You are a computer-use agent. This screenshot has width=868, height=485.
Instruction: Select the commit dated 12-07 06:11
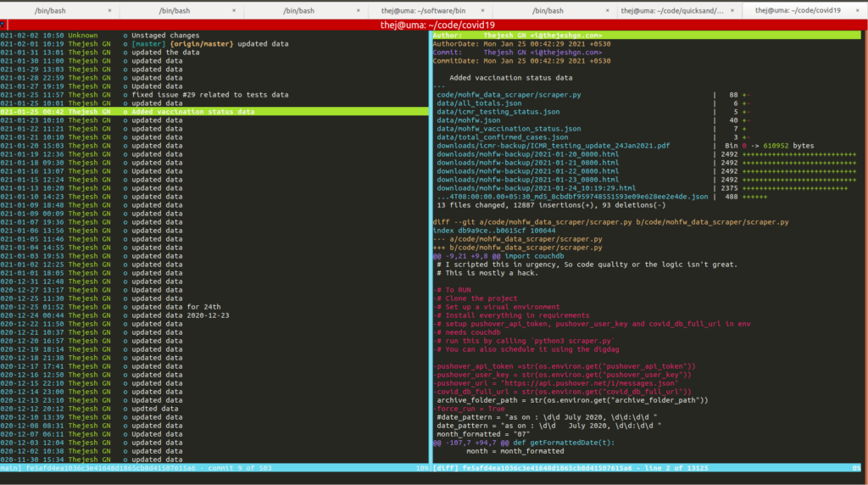pyautogui.click(x=214, y=434)
